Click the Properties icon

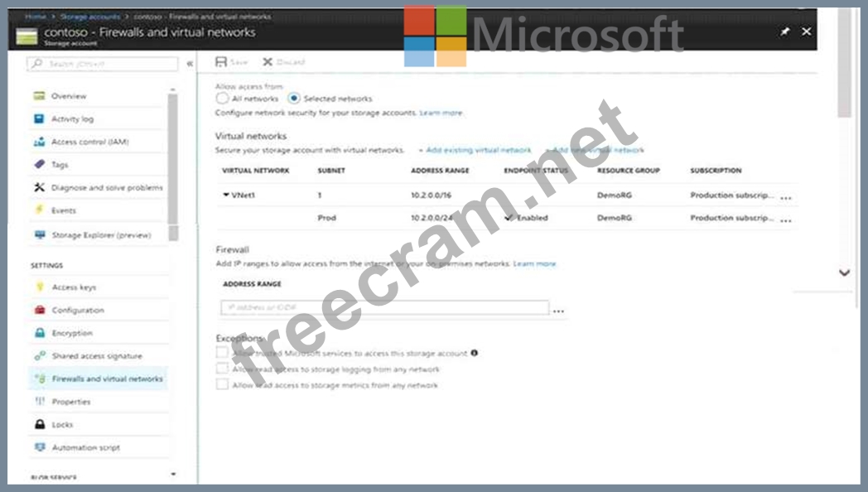[40, 401]
